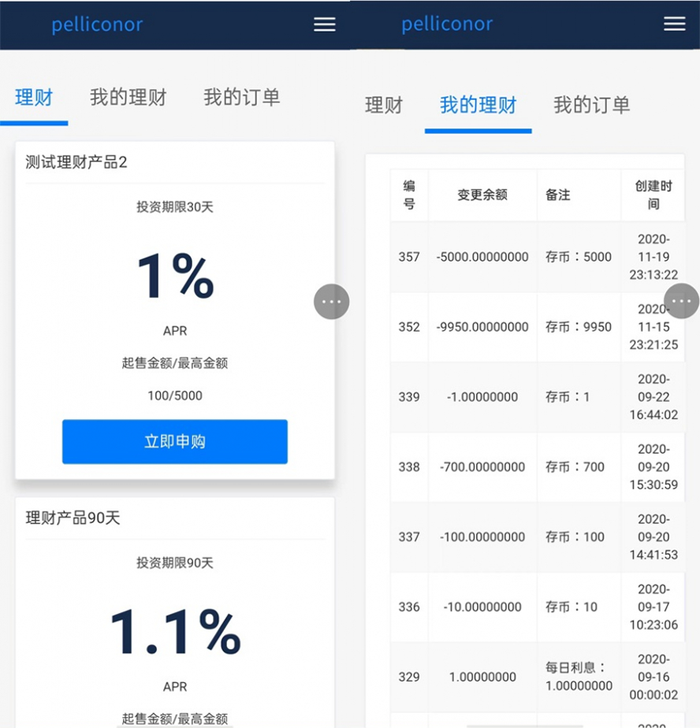
Task: Click 投资期限30天 label
Action: tap(175, 207)
